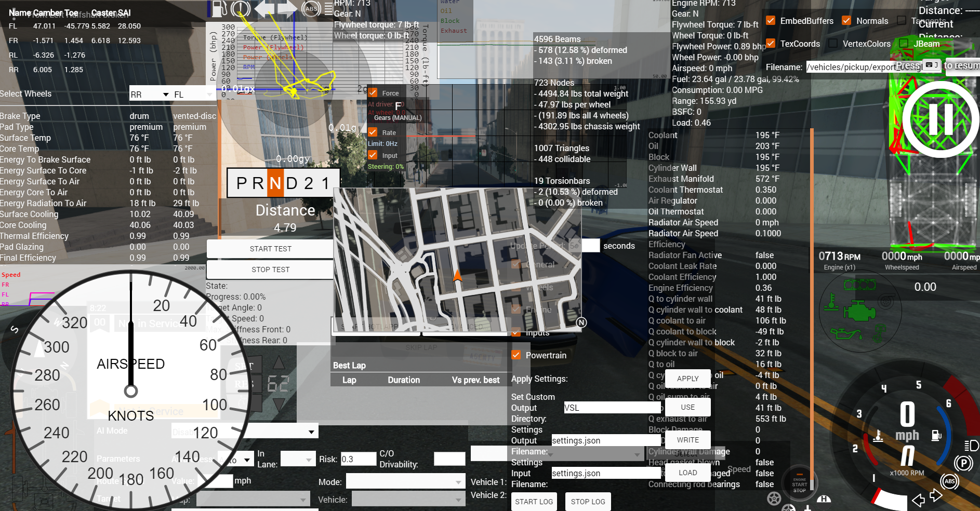The width and height of the screenshot is (980, 511).
Task: Click the tacho temperature gauge icon
Action: 878,436
